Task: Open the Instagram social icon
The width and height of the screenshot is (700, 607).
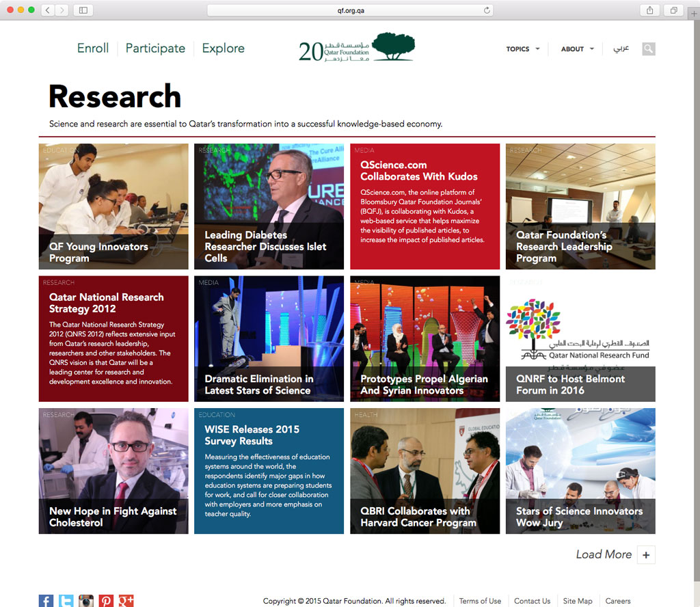Action: (x=86, y=601)
